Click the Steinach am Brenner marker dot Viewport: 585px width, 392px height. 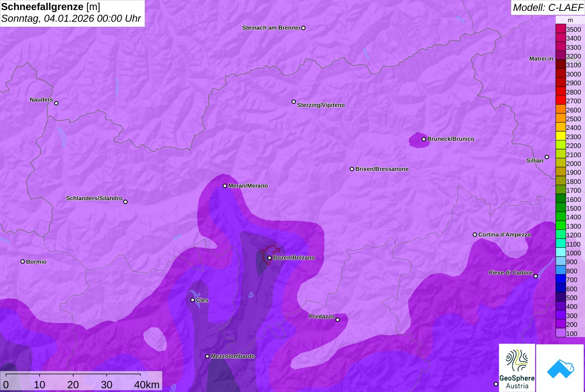tap(303, 28)
